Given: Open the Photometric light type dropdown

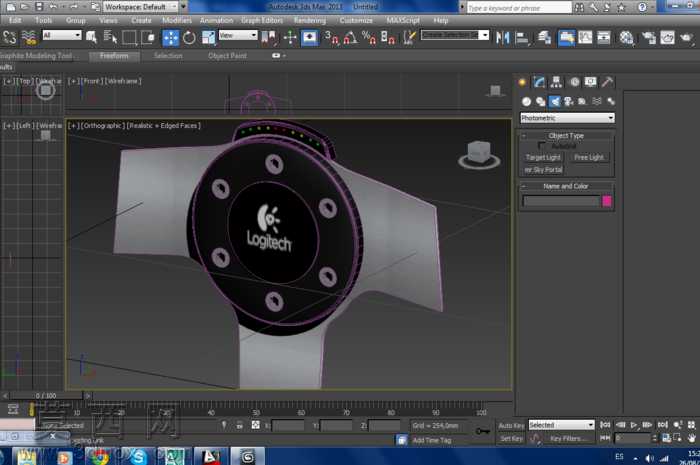Looking at the screenshot, I should click(x=567, y=118).
